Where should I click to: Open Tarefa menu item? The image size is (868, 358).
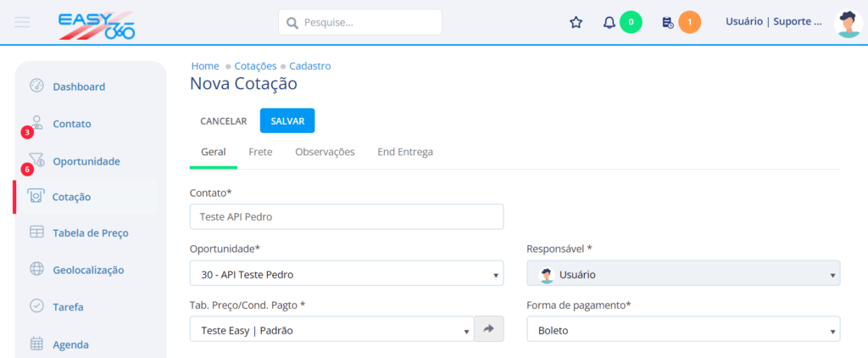(68, 306)
